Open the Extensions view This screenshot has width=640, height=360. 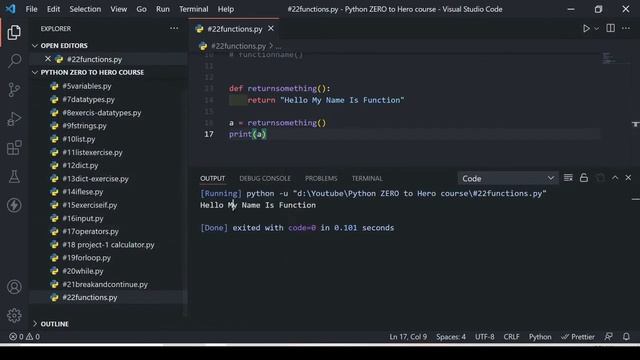tap(14, 148)
